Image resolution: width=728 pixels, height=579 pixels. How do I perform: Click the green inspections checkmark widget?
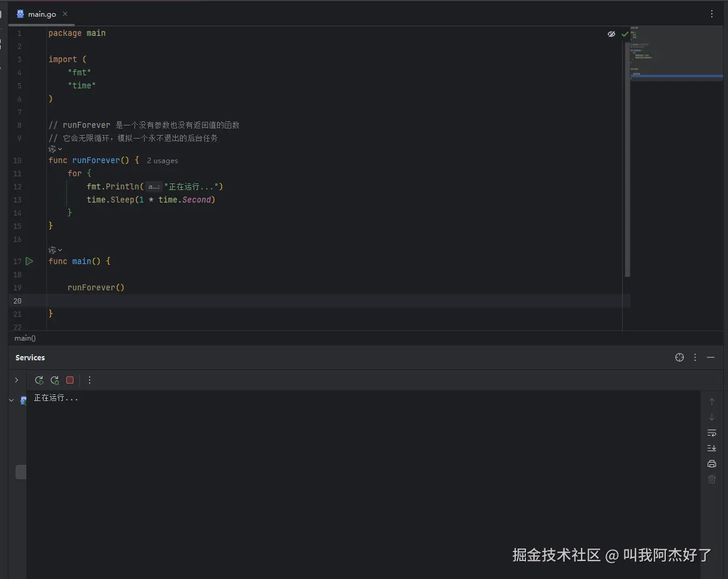[x=625, y=34]
